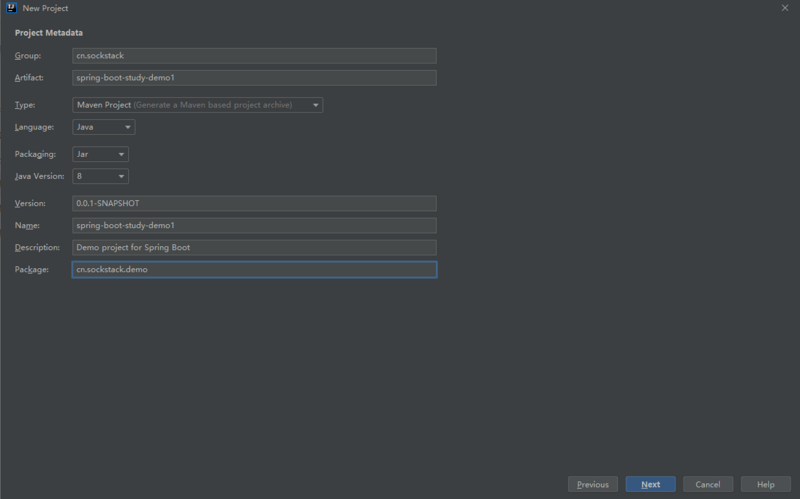Go back with the Previous button
Viewport: 800px width, 499px height.
593,484
